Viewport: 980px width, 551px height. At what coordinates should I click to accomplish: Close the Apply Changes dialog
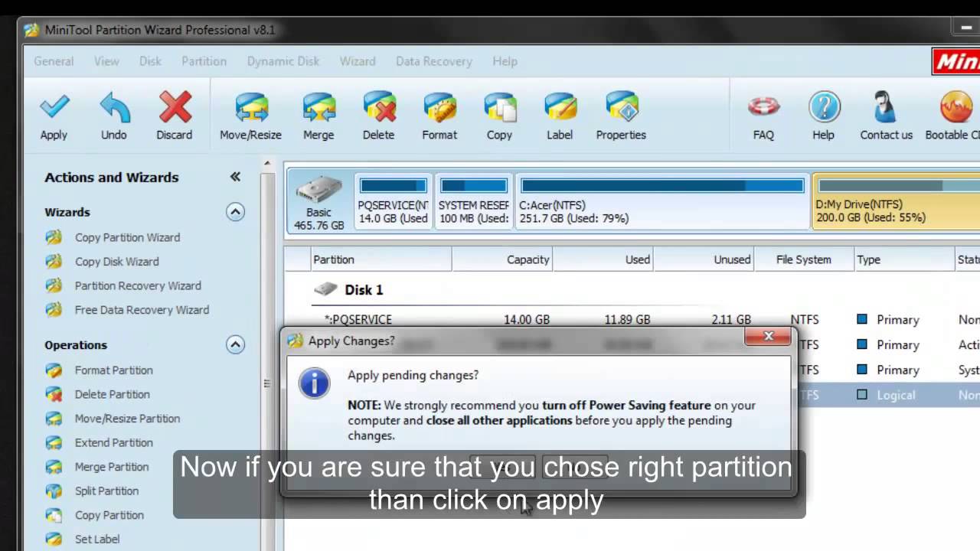point(768,336)
